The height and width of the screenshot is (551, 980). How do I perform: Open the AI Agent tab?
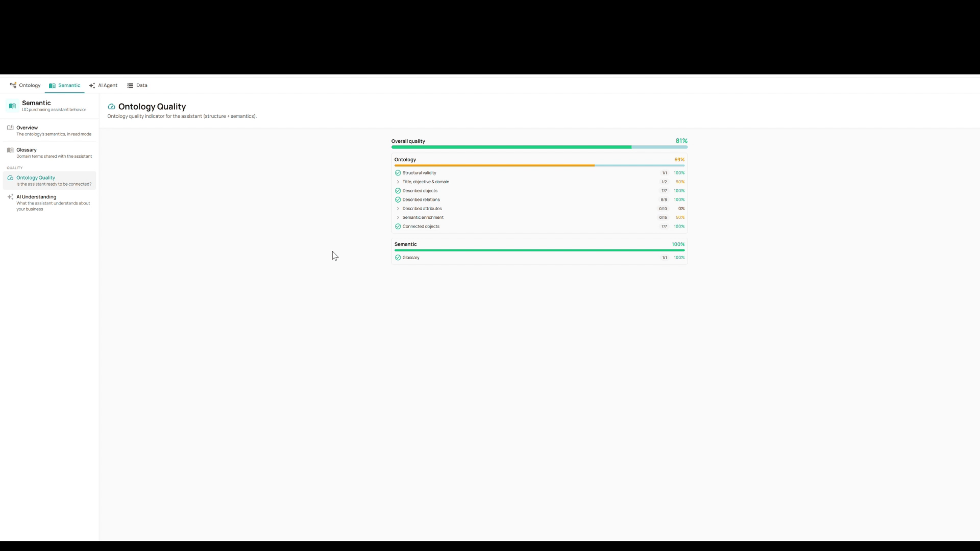click(103, 85)
